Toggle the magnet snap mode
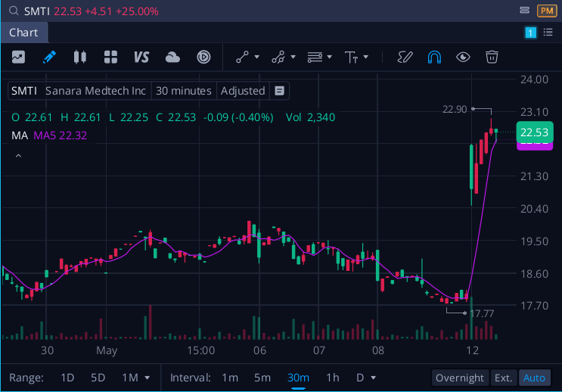 point(434,57)
